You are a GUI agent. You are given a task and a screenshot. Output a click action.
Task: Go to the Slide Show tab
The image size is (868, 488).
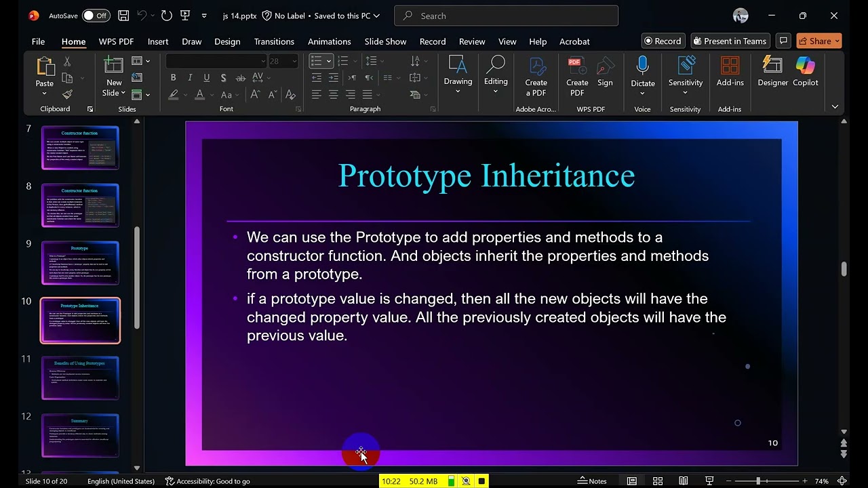point(385,41)
